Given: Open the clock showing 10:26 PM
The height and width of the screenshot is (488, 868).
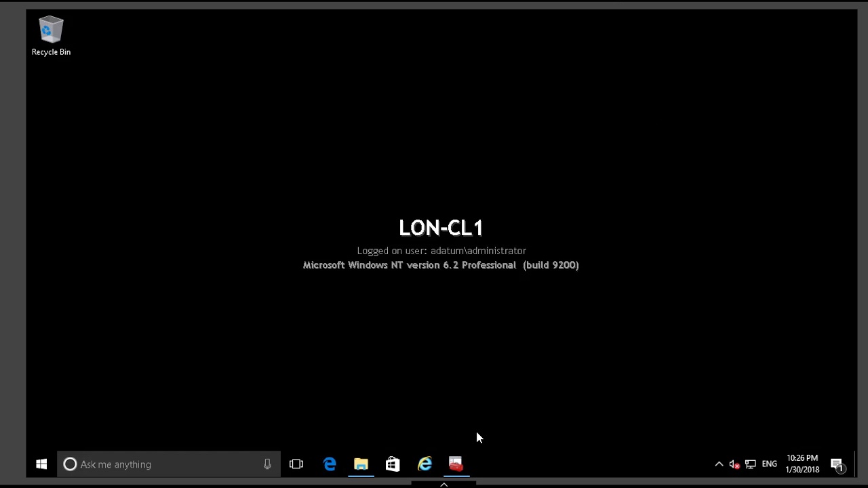Looking at the screenshot, I should coord(802,464).
